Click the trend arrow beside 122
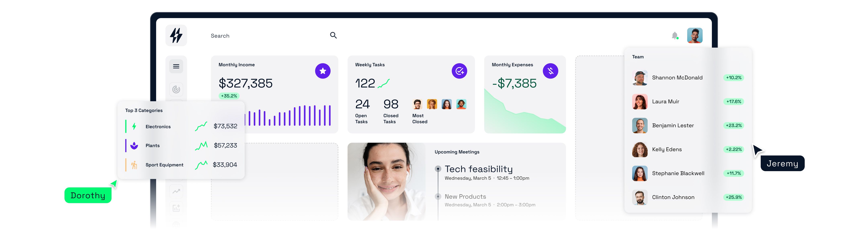Image resolution: width=868 pixels, height=229 pixels. [383, 83]
